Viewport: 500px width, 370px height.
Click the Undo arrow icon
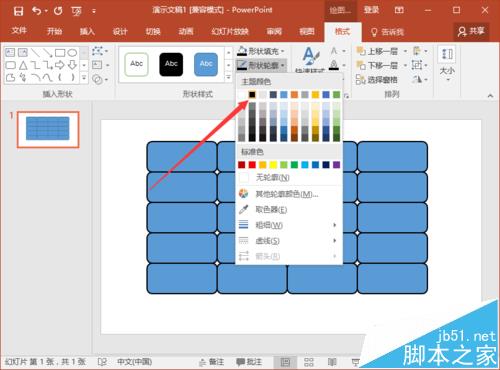pos(37,11)
